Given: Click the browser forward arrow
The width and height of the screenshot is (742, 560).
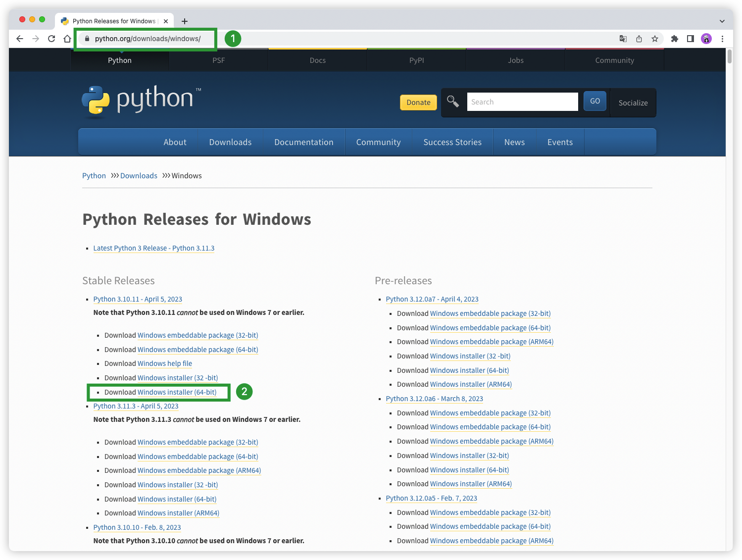Looking at the screenshot, I should point(36,39).
